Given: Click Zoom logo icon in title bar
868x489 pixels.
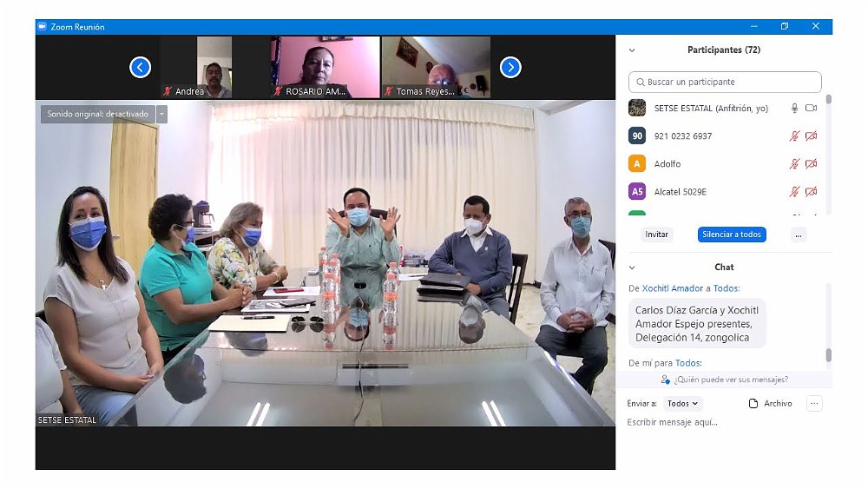Looking at the screenshot, I should pos(42,27).
